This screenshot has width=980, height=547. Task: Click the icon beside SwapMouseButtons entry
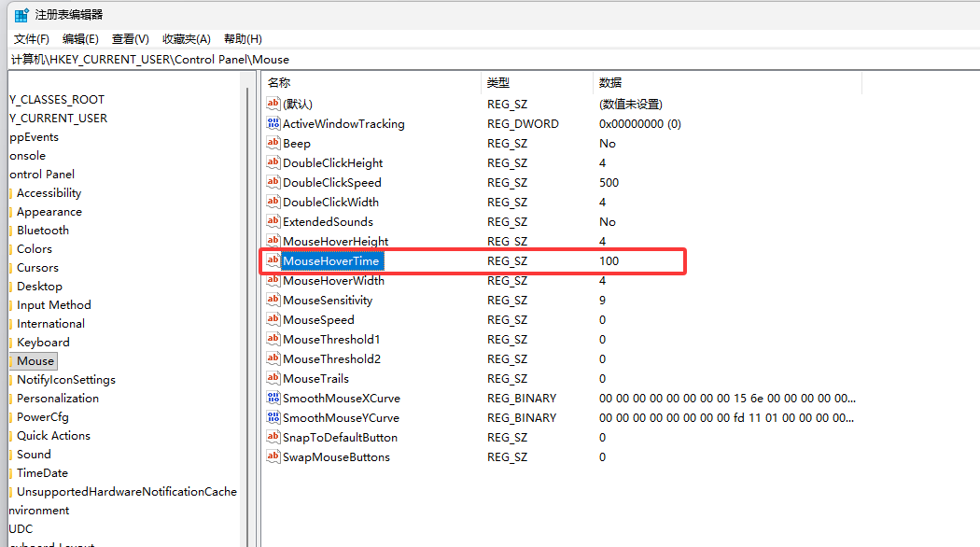273,456
